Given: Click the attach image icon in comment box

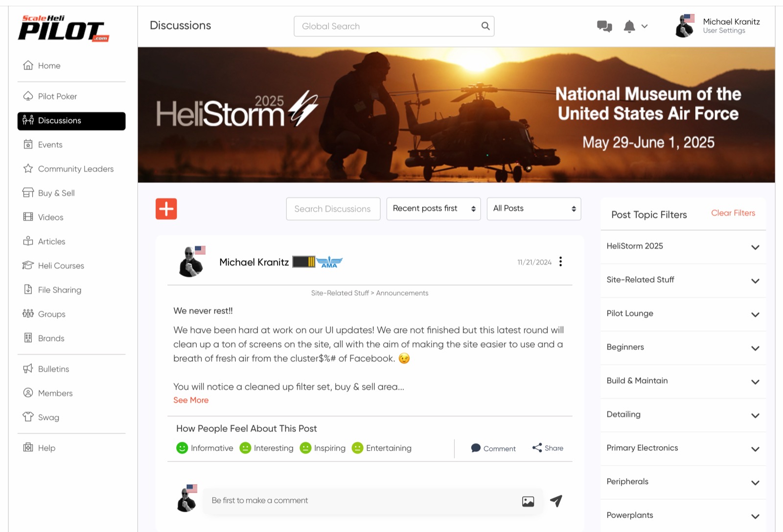Looking at the screenshot, I should pos(528,502).
